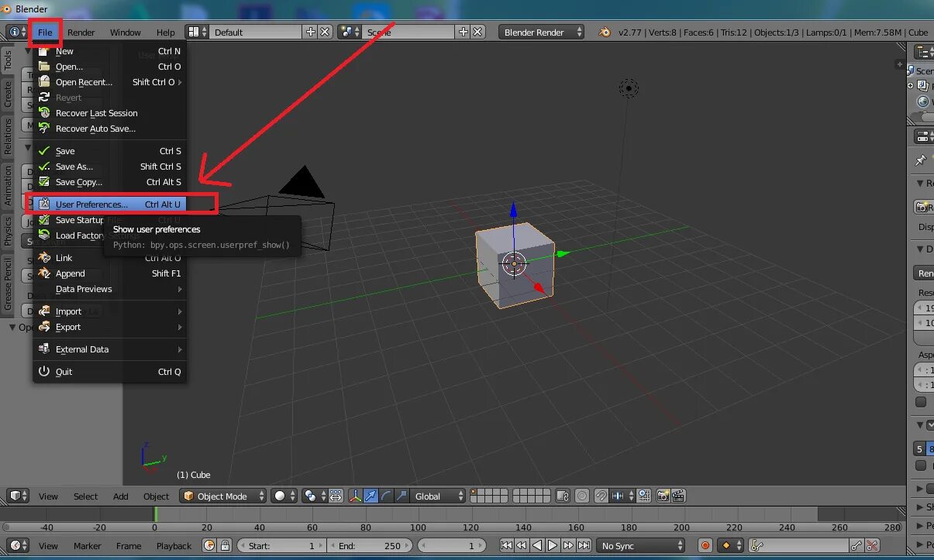Expand the Open Recent submenu
The image size is (934, 560).
109,82
